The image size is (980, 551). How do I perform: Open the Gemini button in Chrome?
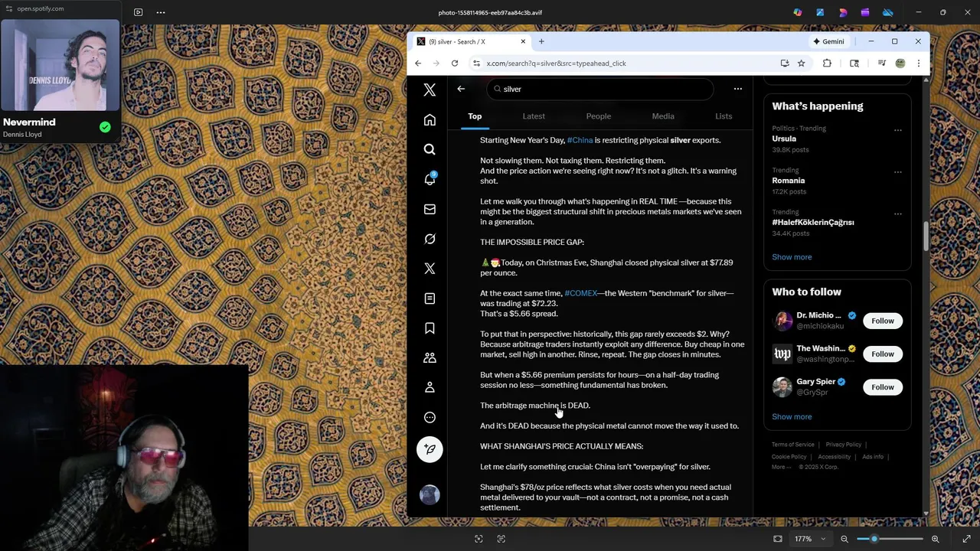point(828,41)
